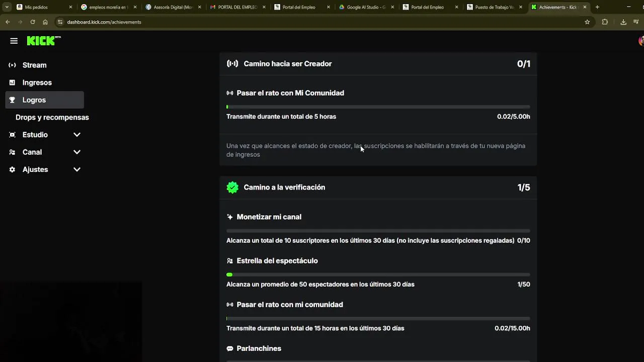This screenshot has height=362, width=644.
Task: Go back using the browser back arrow
Action: (8, 22)
